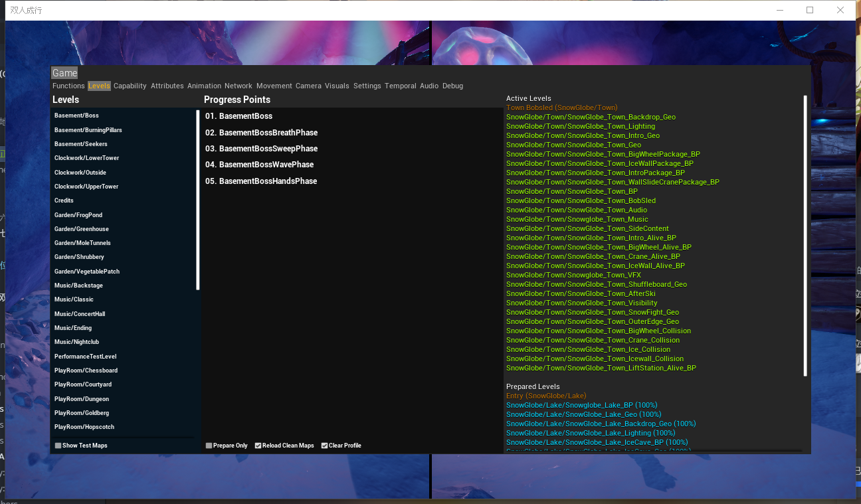Uncheck Reload Clean Maps
The width and height of the screenshot is (861, 504).
[x=258, y=446]
